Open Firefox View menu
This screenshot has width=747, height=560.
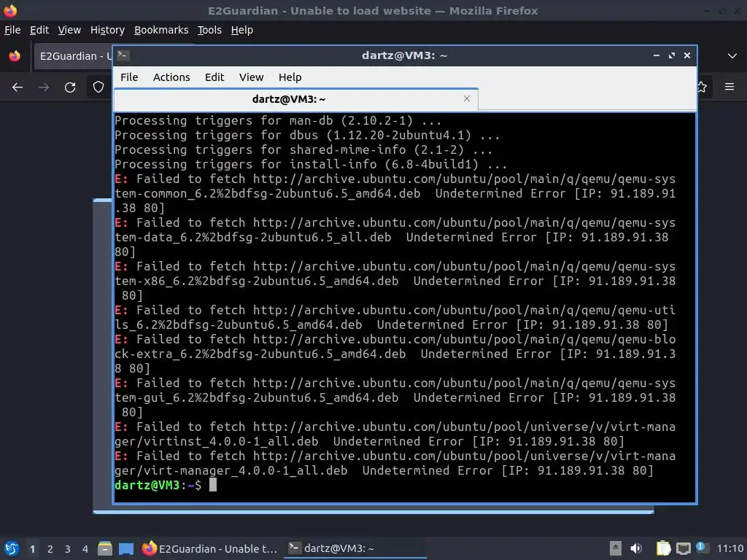pyautogui.click(x=69, y=30)
